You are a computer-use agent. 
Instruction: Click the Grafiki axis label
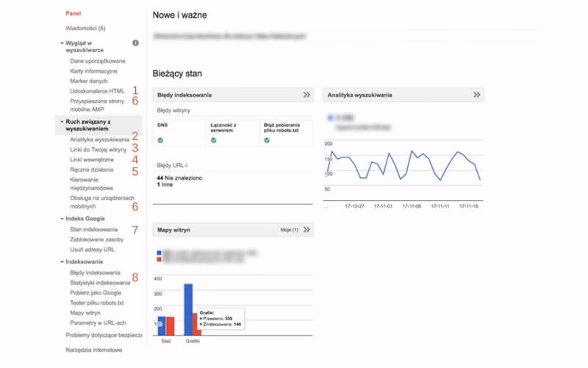click(193, 342)
